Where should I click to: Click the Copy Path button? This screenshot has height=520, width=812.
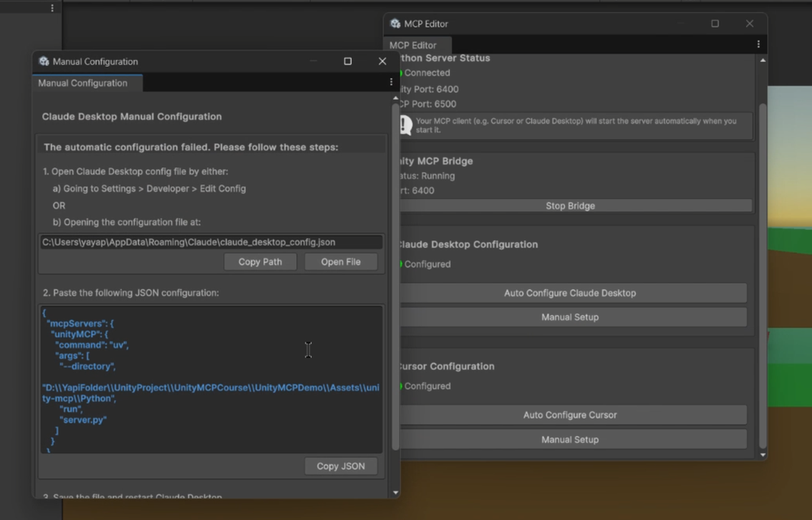(x=259, y=262)
